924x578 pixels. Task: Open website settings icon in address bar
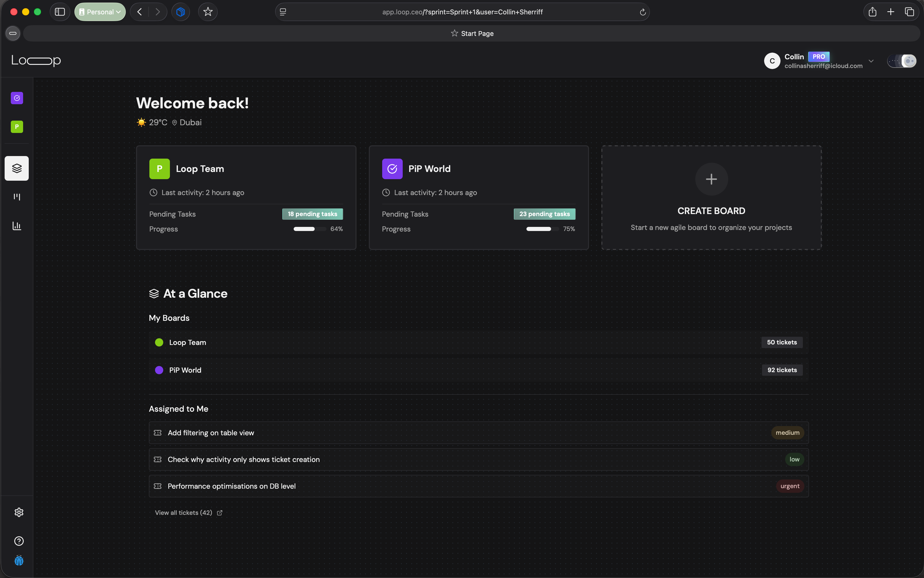pyautogui.click(x=283, y=12)
